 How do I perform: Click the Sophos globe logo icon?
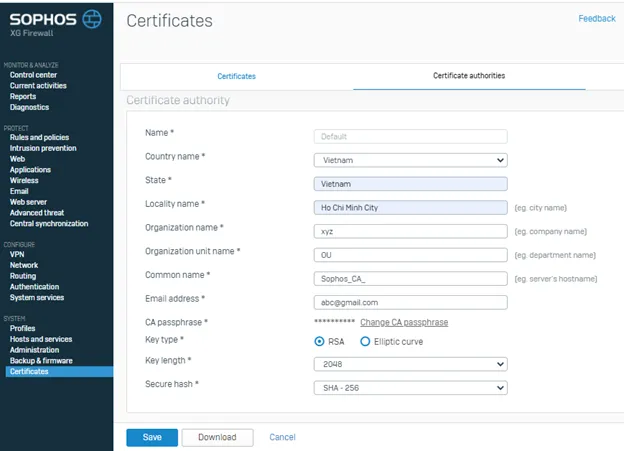(91, 18)
